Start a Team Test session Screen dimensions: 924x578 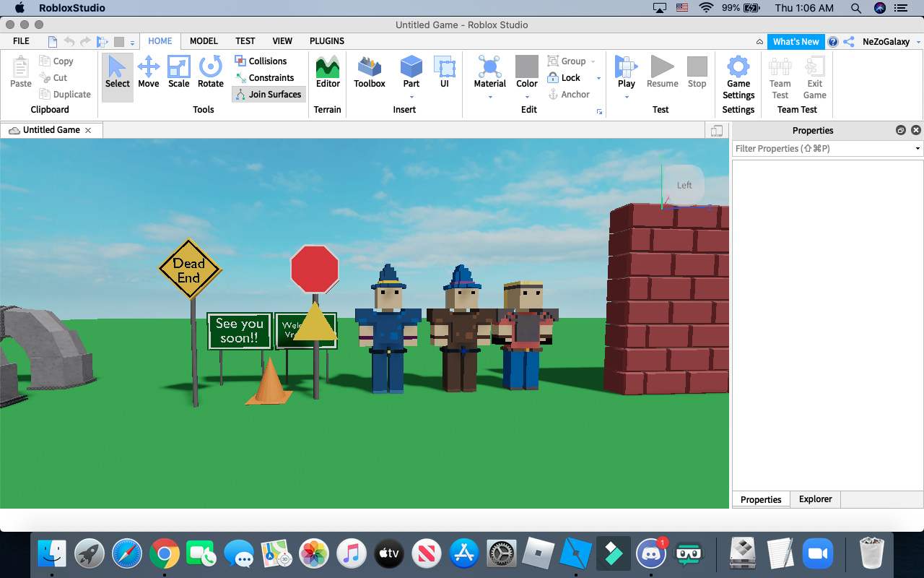point(780,76)
